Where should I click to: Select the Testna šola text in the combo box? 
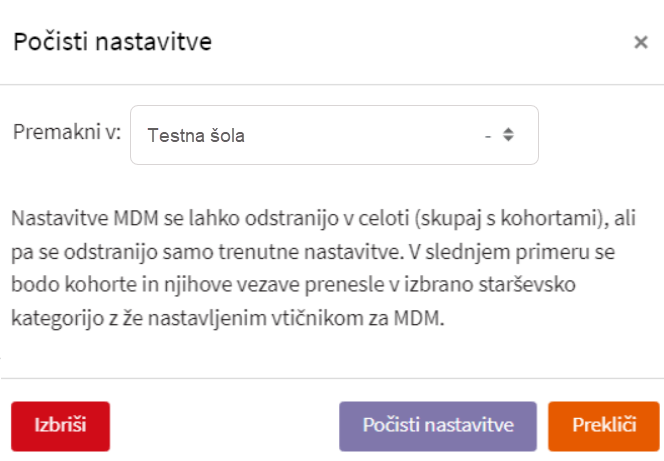[196, 135]
